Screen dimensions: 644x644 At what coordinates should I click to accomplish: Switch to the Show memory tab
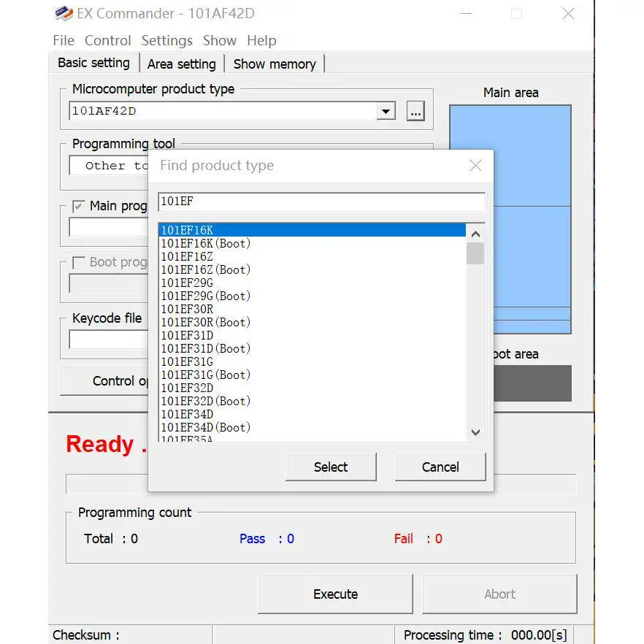(275, 64)
